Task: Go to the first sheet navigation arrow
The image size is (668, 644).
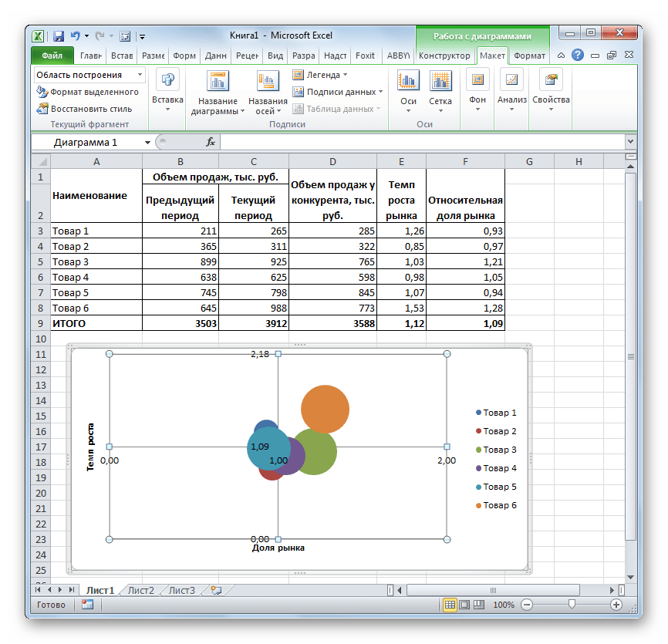Action: coord(38,590)
